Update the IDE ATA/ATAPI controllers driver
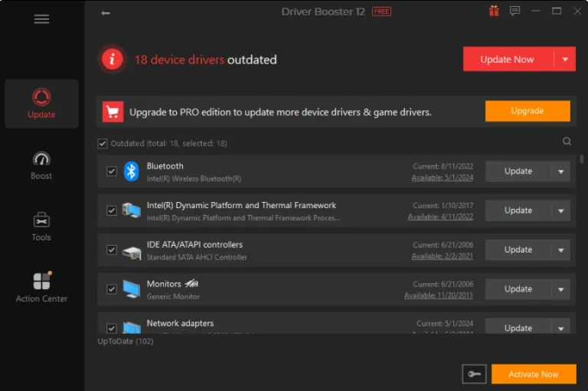The height and width of the screenshot is (391, 588). (x=518, y=250)
